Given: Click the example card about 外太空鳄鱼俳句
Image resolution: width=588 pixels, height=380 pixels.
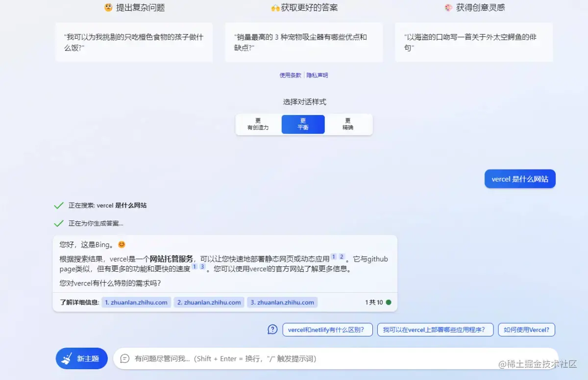Looking at the screenshot, I should coord(473,42).
